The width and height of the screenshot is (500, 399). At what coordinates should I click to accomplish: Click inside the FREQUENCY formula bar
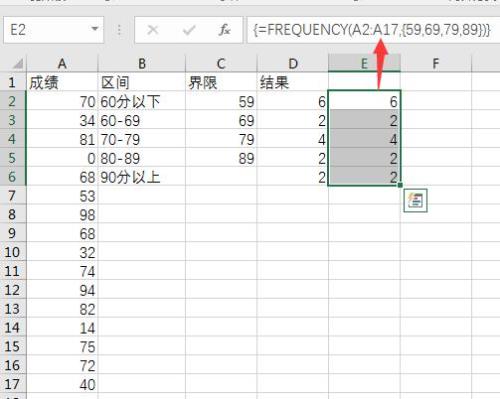click(373, 30)
